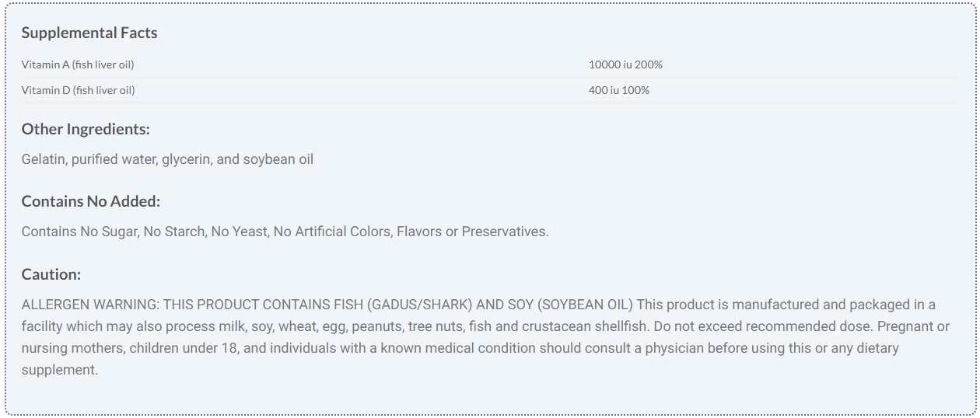
Task: Click the Contains No Added heading
Action: [91, 201]
